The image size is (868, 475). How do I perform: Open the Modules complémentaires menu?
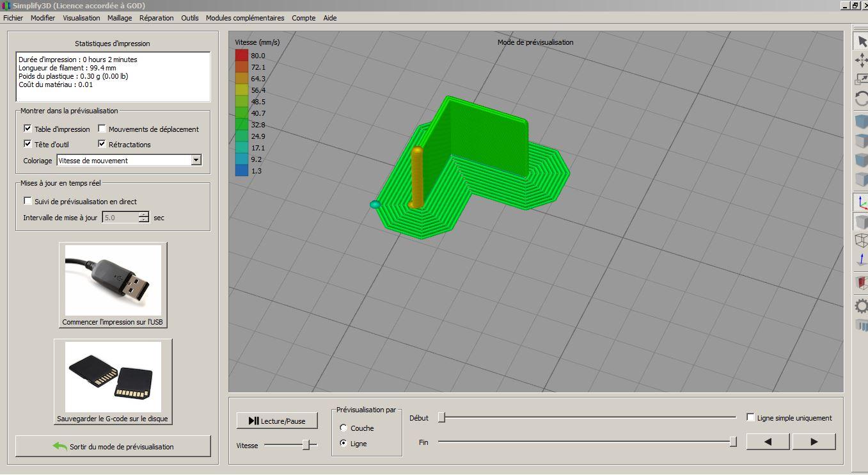[245, 18]
